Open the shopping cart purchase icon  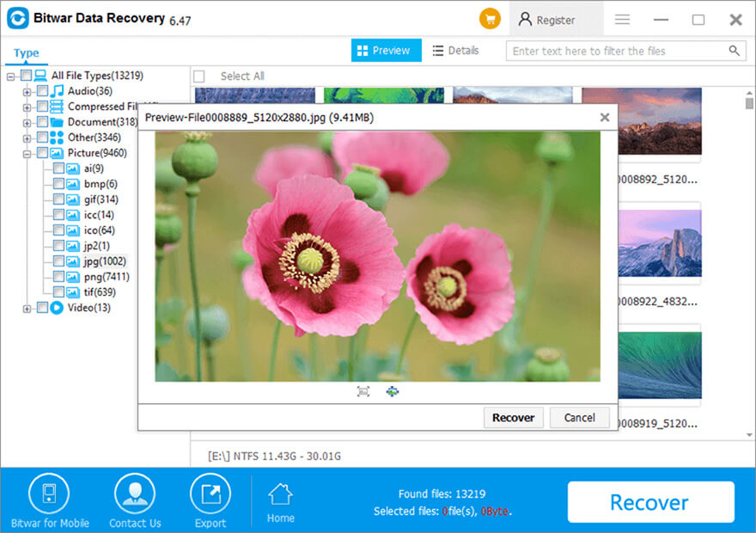coord(490,19)
